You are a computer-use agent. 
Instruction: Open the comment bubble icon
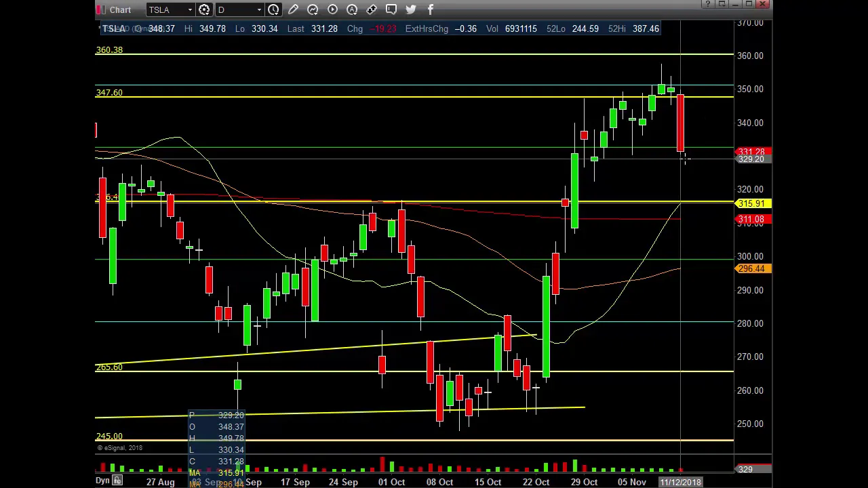coord(391,9)
